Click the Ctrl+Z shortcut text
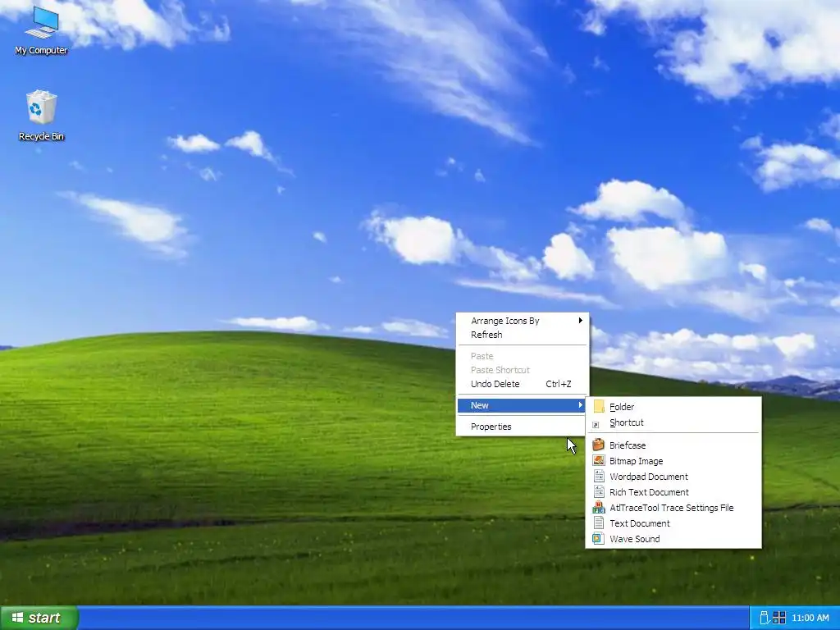This screenshot has width=840, height=630. (x=558, y=384)
